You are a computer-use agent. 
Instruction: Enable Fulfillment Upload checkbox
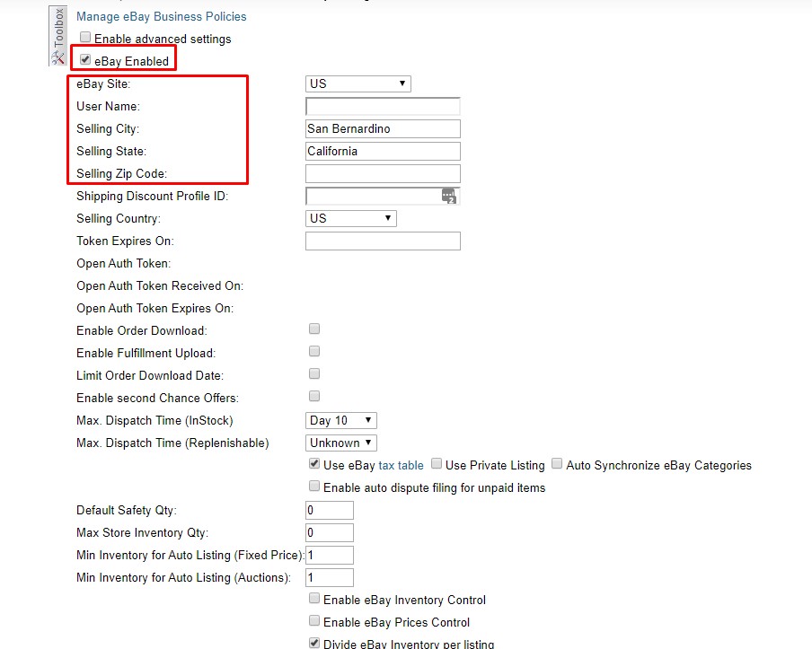(x=314, y=351)
